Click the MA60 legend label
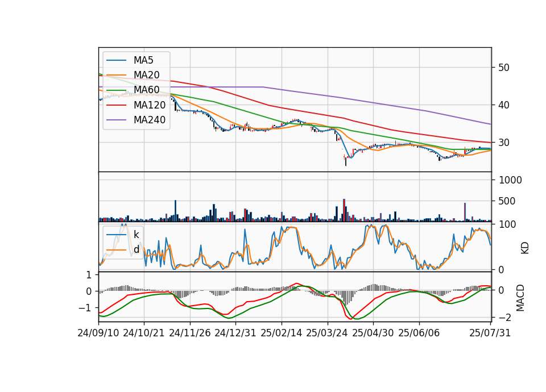 pos(146,90)
